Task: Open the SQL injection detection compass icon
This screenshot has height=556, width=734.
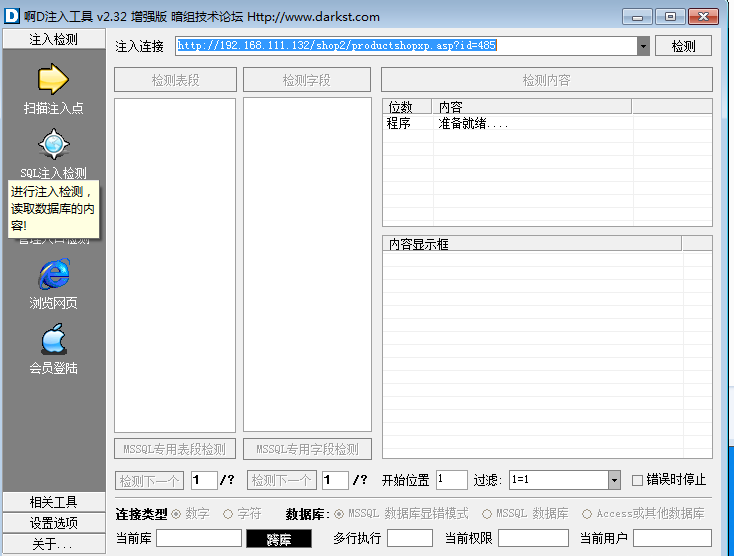Action: click(x=54, y=144)
